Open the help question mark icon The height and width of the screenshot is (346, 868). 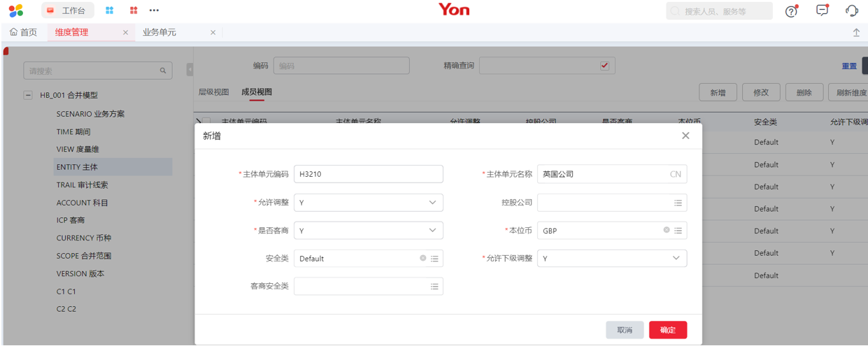pos(791,11)
